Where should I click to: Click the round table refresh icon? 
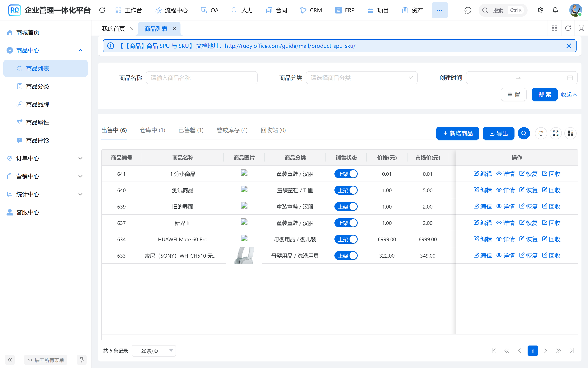541,133
